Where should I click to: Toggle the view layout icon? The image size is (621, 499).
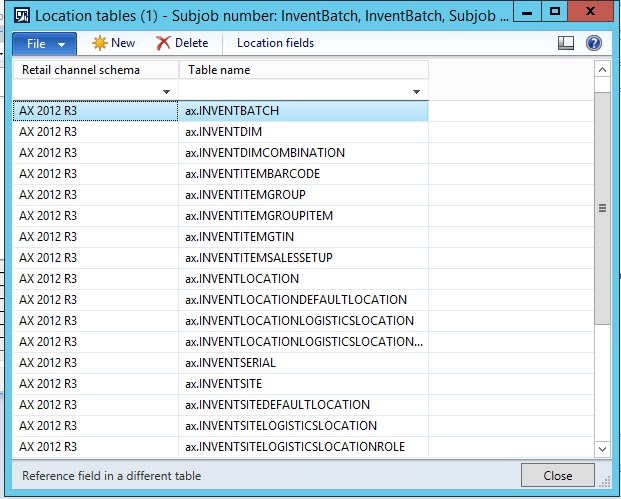(565, 43)
